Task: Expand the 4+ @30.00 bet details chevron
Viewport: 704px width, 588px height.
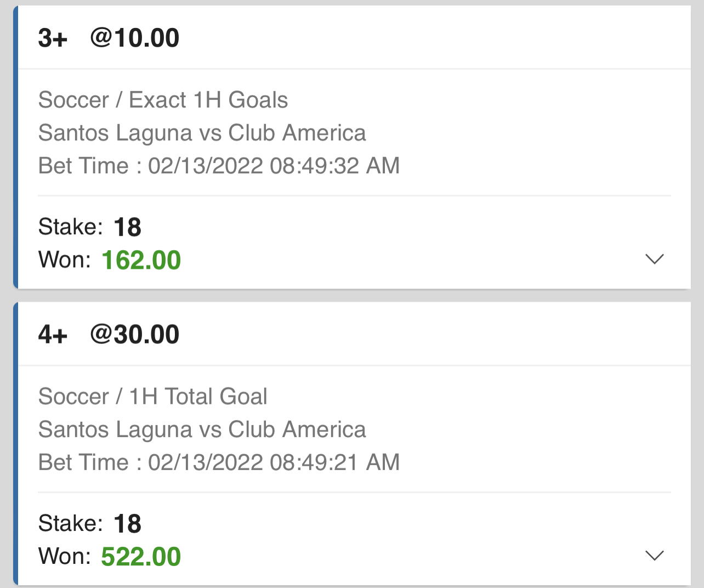Action: tap(655, 556)
